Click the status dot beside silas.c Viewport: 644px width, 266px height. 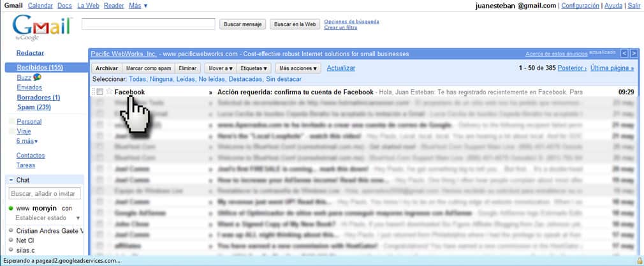[11, 250]
